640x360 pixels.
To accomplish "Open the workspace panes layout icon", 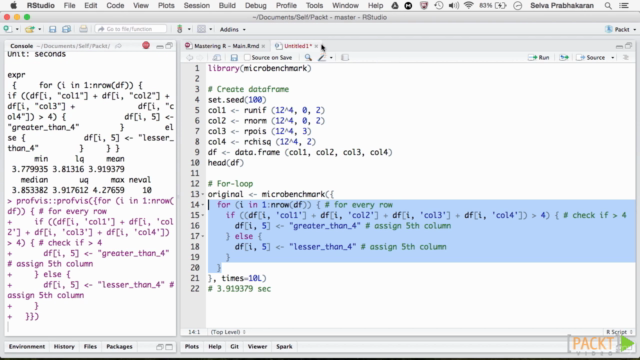I will click(201, 29).
